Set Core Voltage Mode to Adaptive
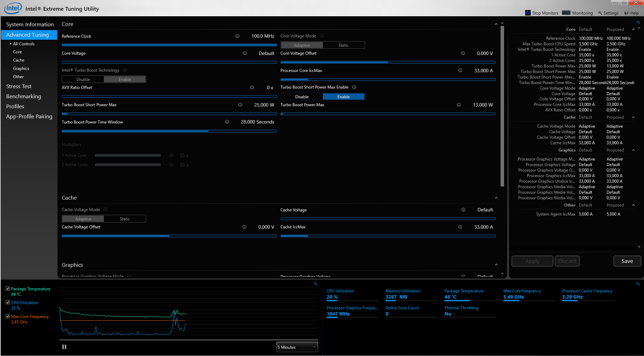Image resolution: width=644 pixels, height=356 pixels. (302, 45)
